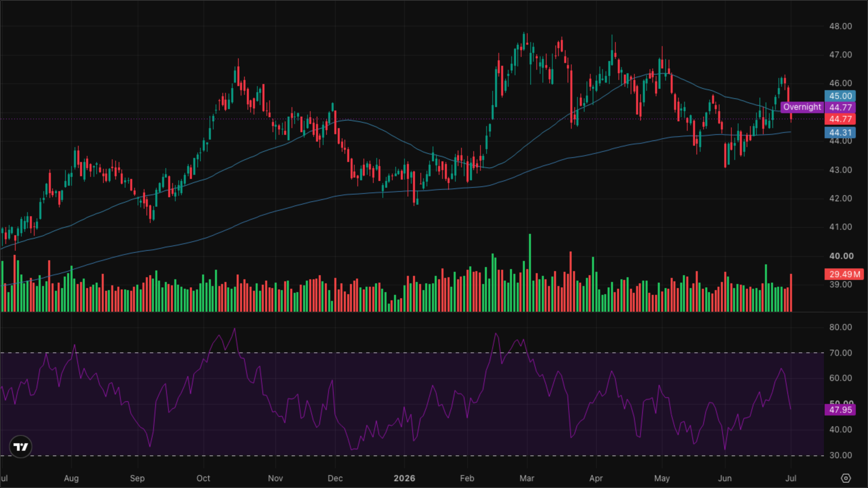
Task: Click the 48.00 price scale label
Action: click(x=841, y=26)
